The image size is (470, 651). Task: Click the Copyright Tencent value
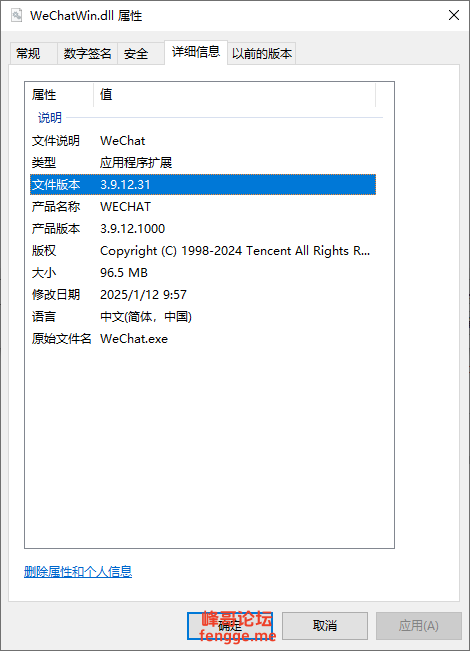(x=235, y=251)
